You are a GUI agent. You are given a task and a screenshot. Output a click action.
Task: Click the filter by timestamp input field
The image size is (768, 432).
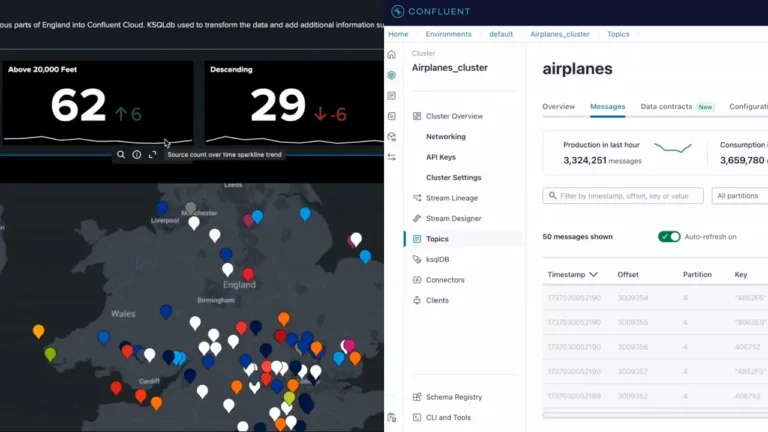(623, 195)
